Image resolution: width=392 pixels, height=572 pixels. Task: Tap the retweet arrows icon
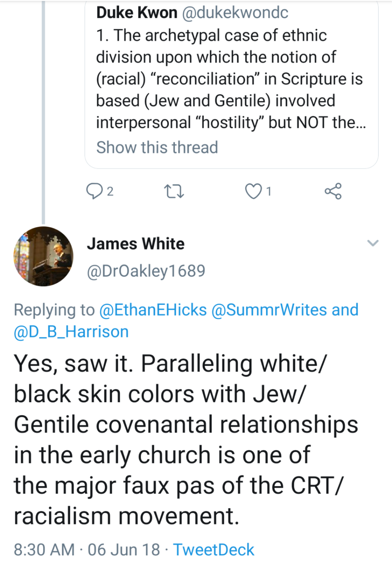coord(175,192)
